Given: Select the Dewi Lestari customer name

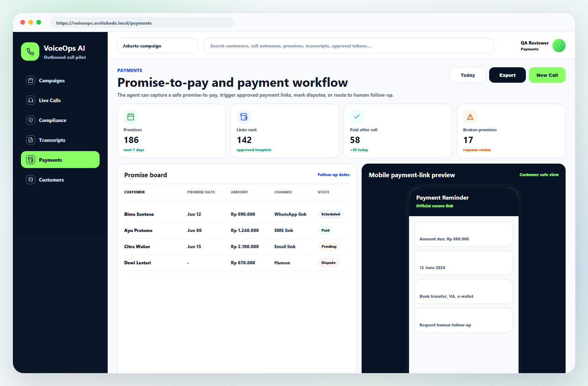Looking at the screenshot, I should point(137,263).
